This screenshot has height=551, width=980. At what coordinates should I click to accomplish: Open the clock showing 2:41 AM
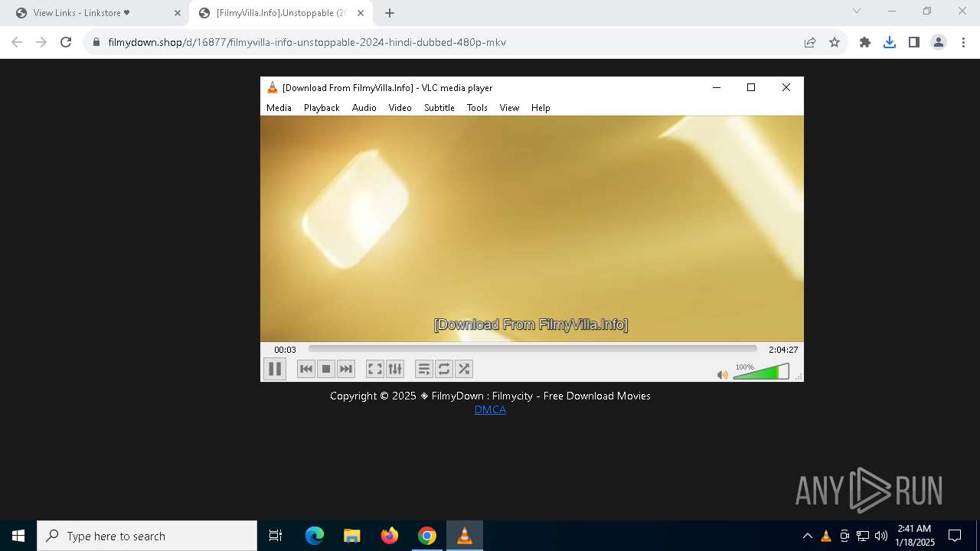tap(915, 536)
